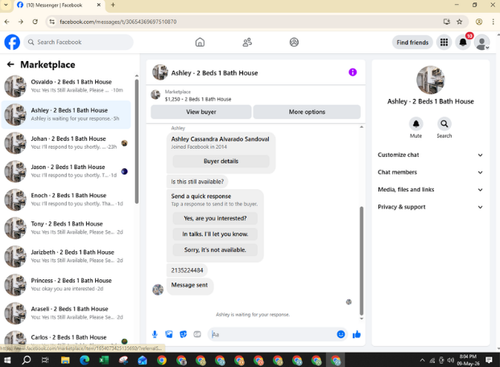
Task: Open taskbar search
Action: point(26,360)
